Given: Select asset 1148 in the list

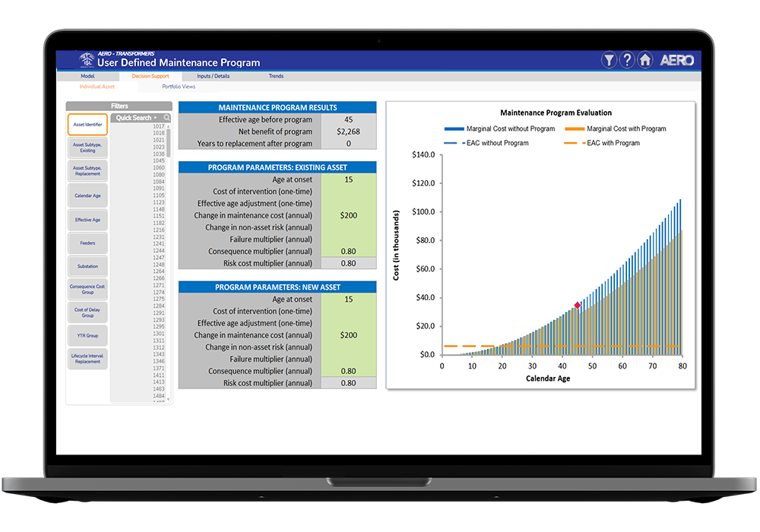Looking at the screenshot, I should point(159,209).
